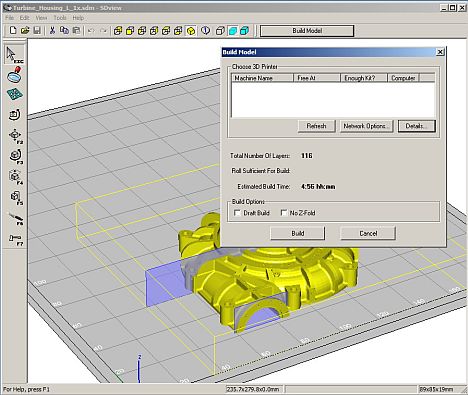Select the F3 rotate view tool
Screen dimensions: 468x395
tap(15, 156)
